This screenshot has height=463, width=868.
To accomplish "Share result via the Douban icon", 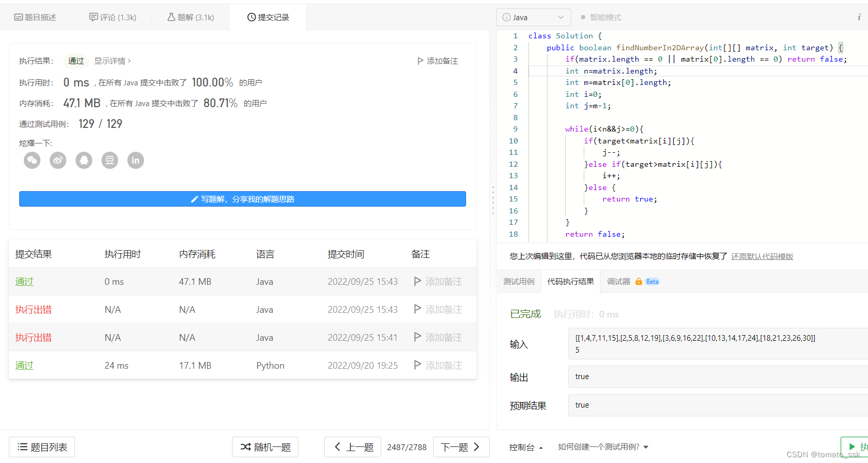I will pos(110,160).
